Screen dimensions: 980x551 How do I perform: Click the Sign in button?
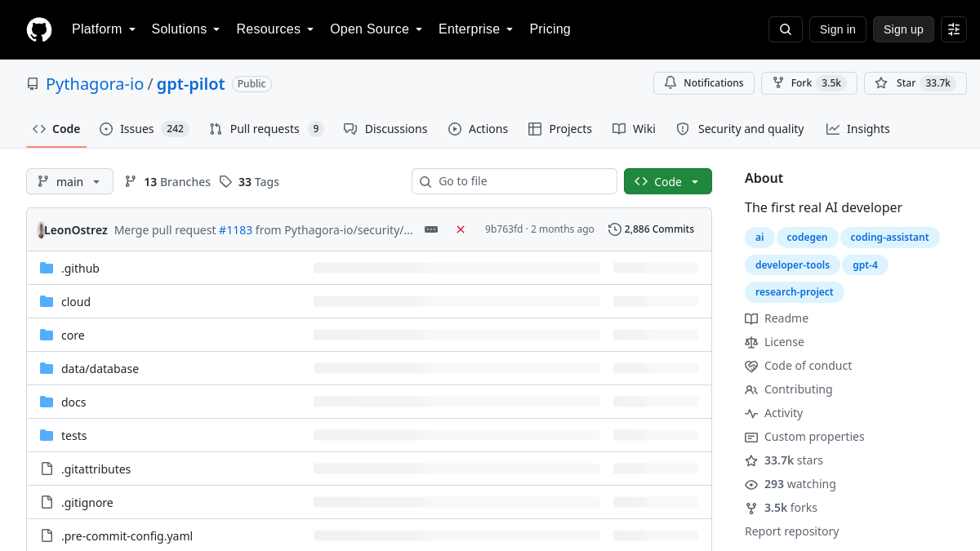point(837,29)
